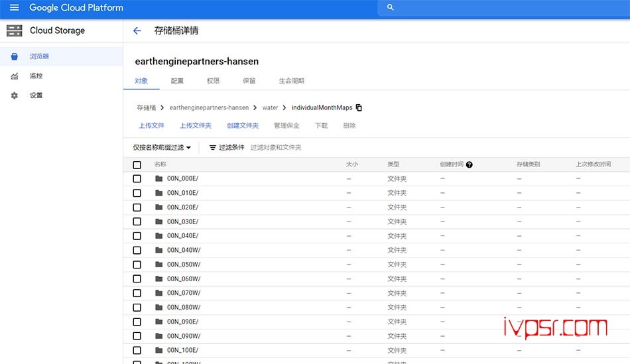Switch to the 权限 tab
630x364 pixels.
point(213,81)
